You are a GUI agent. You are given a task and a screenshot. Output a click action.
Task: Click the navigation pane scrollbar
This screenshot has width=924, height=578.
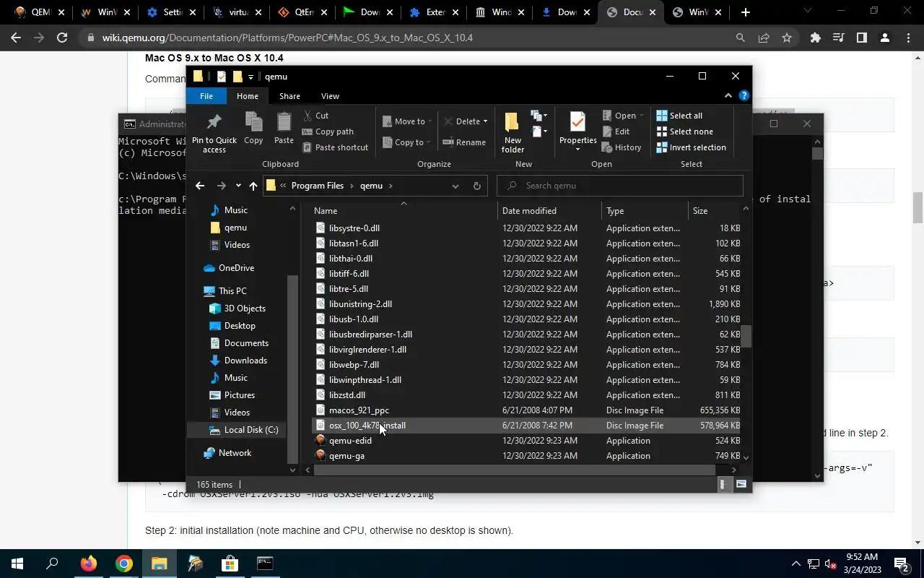[292, 368]
